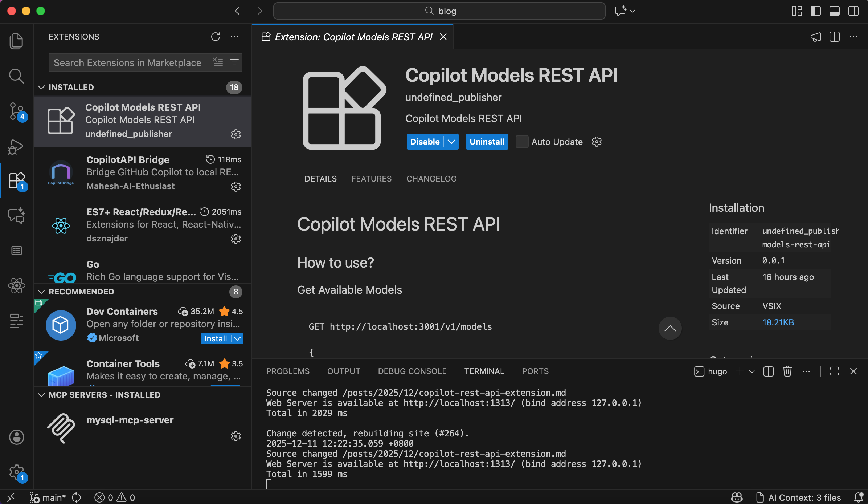Open Source Control view with 4 changes
This screenshot has width=868, height=504.
point(16,111)
